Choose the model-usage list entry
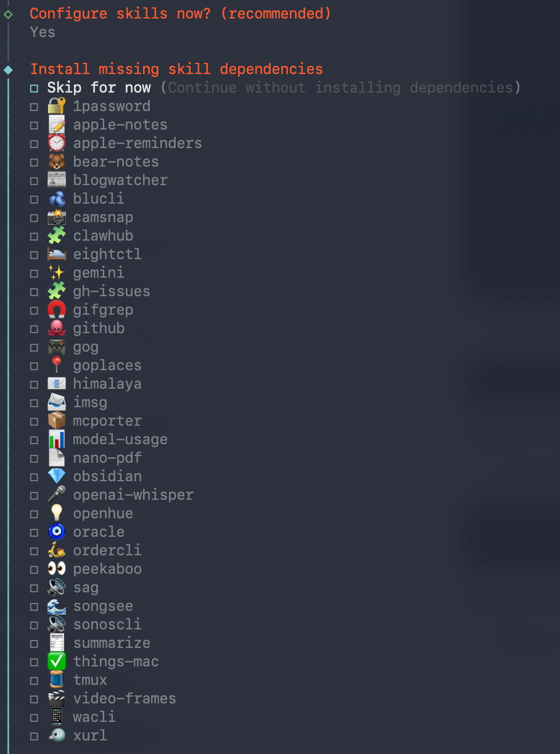This screenshot has height=754, width=560. pos(120,439)
